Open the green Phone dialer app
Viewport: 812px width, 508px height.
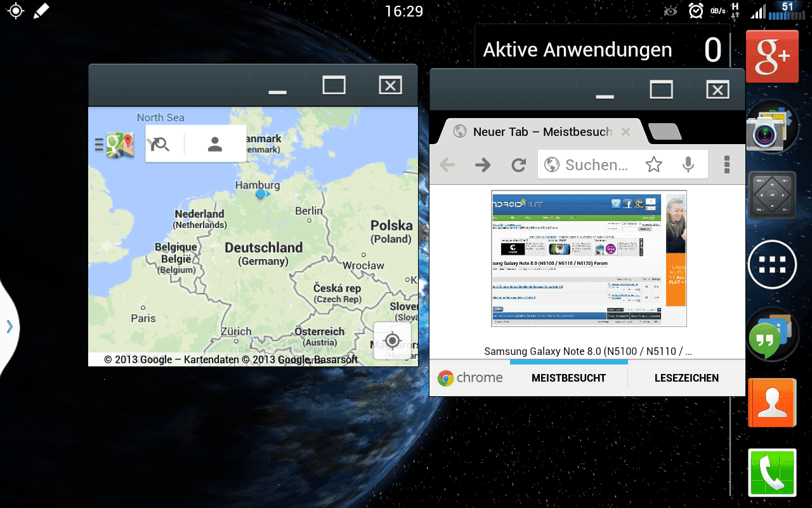click(x=772, y=473)
